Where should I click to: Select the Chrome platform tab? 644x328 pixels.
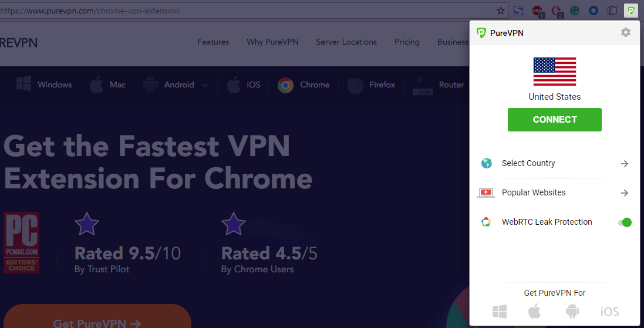tap(304, 85)
